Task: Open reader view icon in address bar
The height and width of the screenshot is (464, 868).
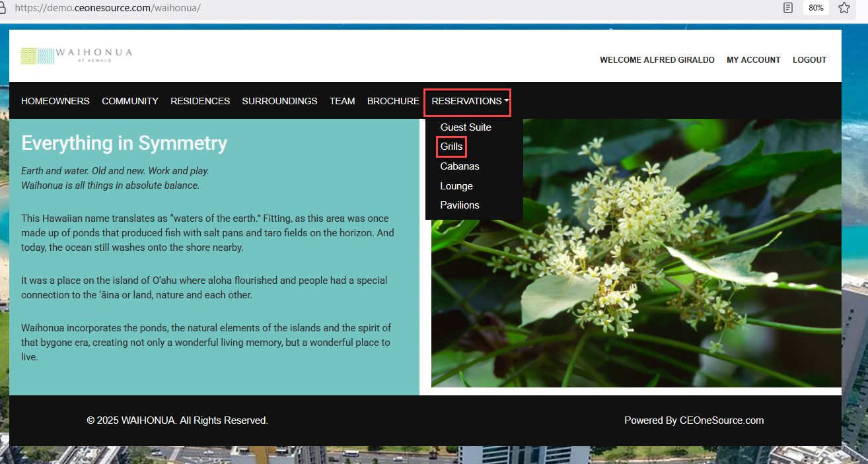Action: point(787,8)
